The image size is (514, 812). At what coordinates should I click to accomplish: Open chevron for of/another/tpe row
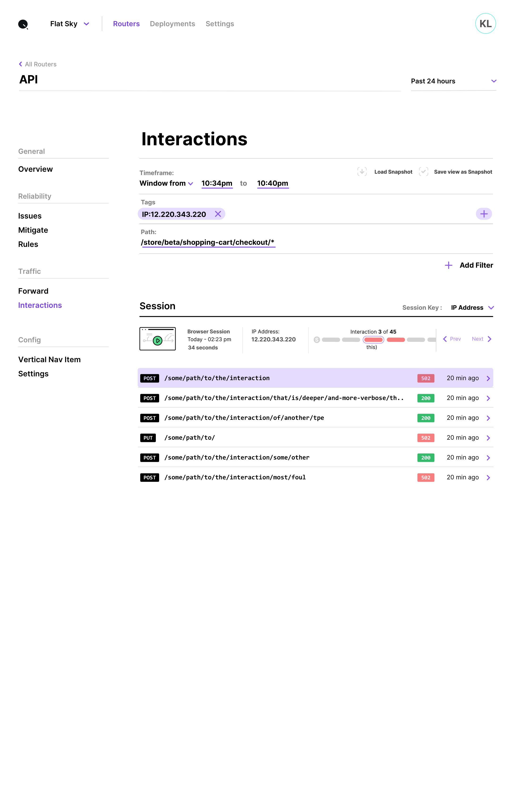488,418
